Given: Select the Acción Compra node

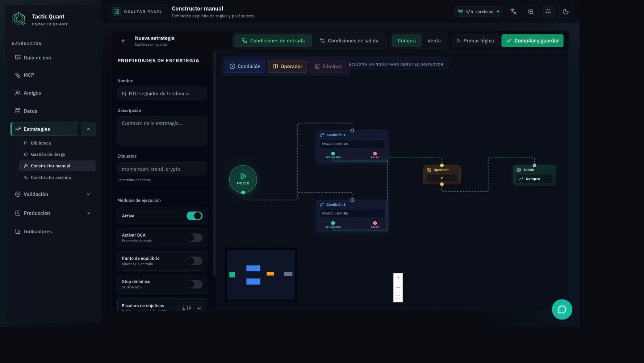Looking at the screenshot, I should [x=534, y=175].
